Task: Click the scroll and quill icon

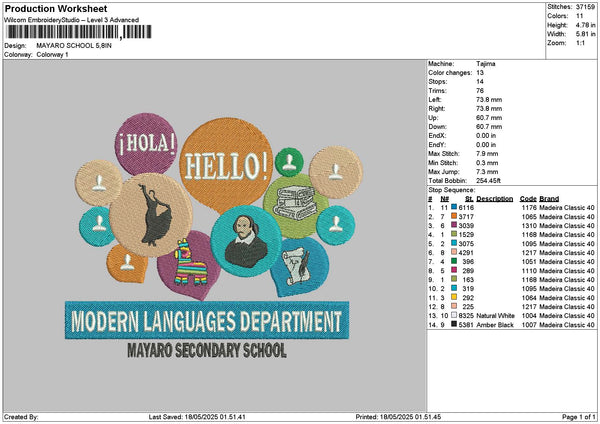Action: pos(296,262)
